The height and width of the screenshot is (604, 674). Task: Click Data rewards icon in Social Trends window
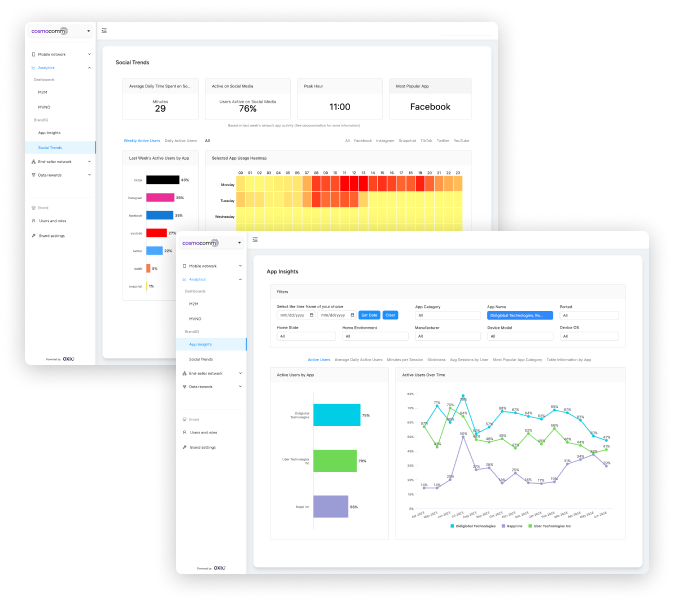(34, 175)
